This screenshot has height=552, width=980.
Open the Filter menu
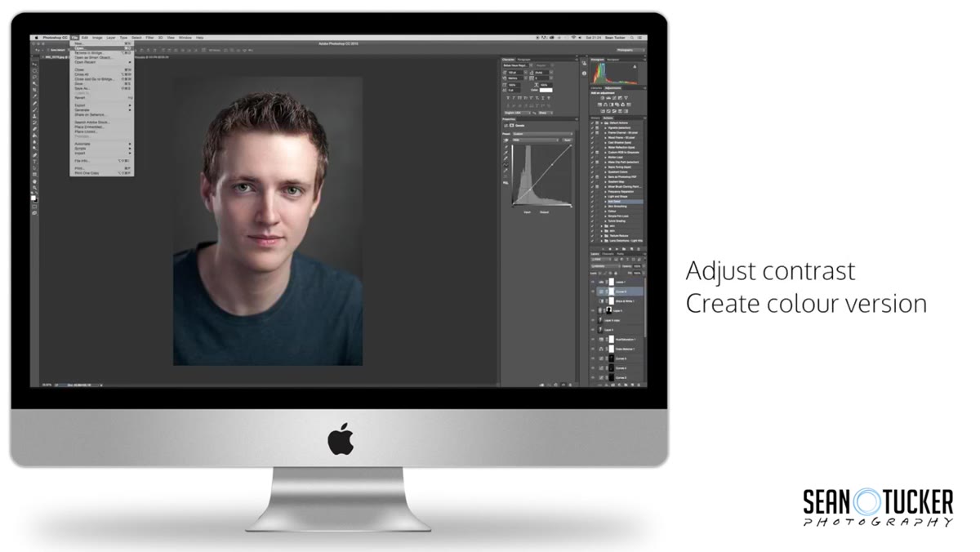pos(149,38)
